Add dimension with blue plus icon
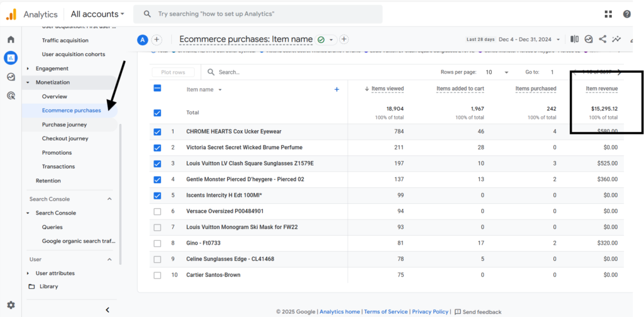Image resolution: width=644 pixels, height=317 pixels. coord(337,89)
